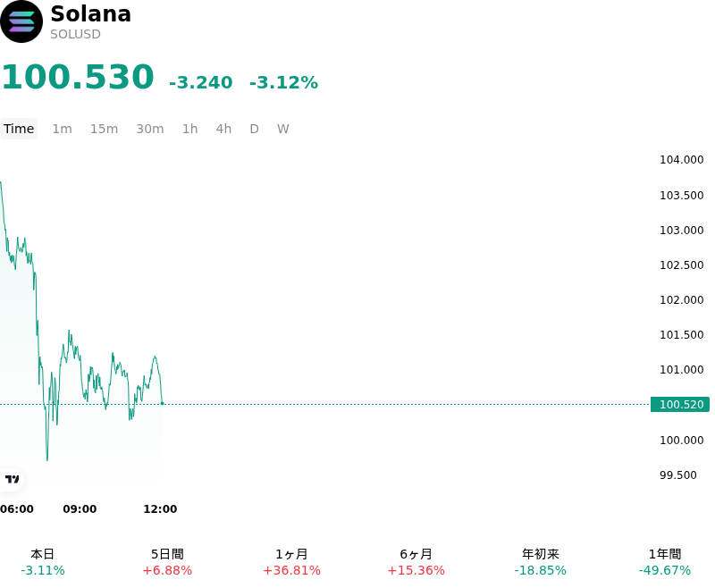The image size is (715, 588).
Task: Switch chart to daily D interval
Action: [x=254, y=129]
